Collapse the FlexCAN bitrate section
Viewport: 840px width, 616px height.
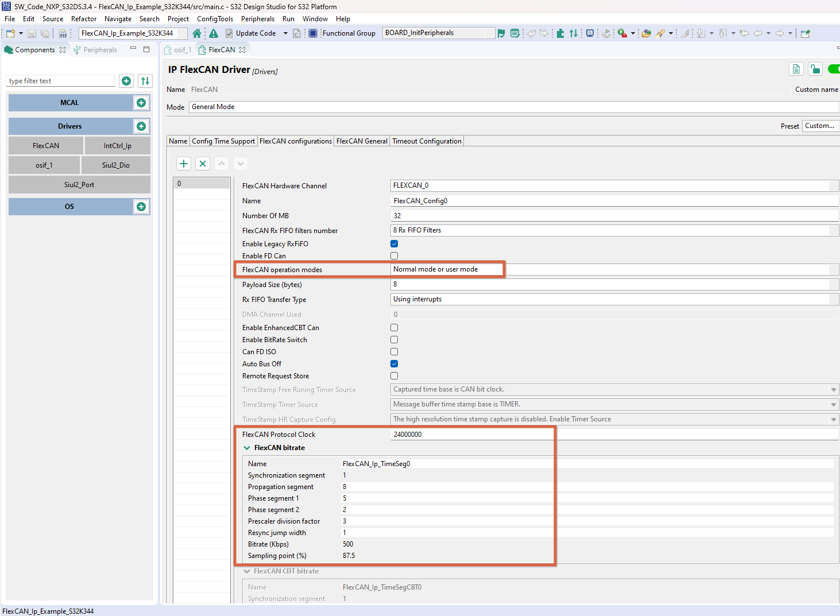click(x=247, y=447)
